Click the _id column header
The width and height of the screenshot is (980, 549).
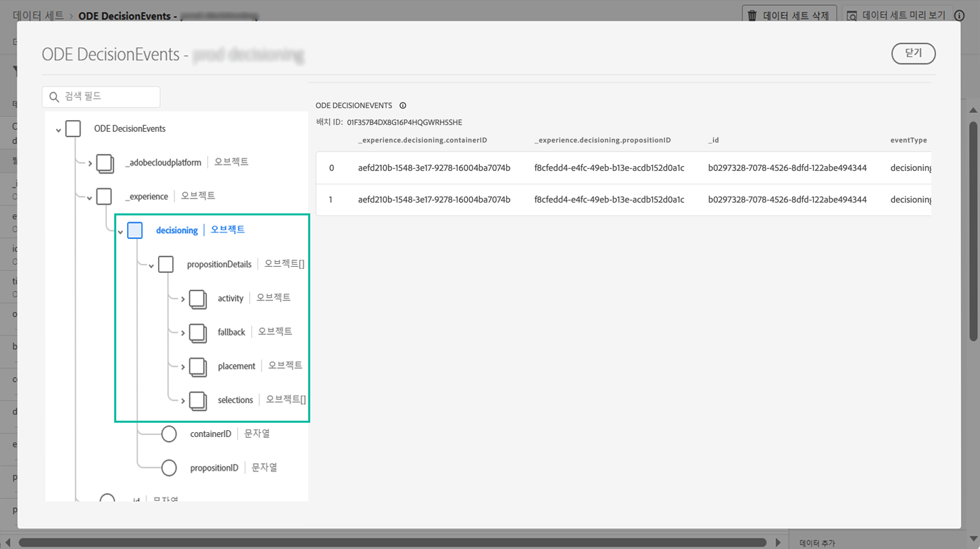tap(713, 140)
